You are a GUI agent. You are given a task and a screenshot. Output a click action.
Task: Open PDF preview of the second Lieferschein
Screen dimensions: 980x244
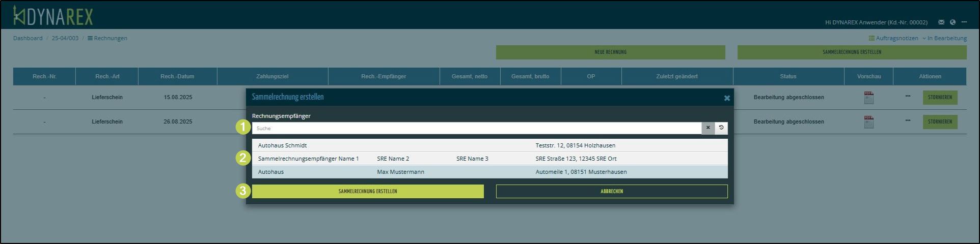pyautogui.click(x=868, y=122)
